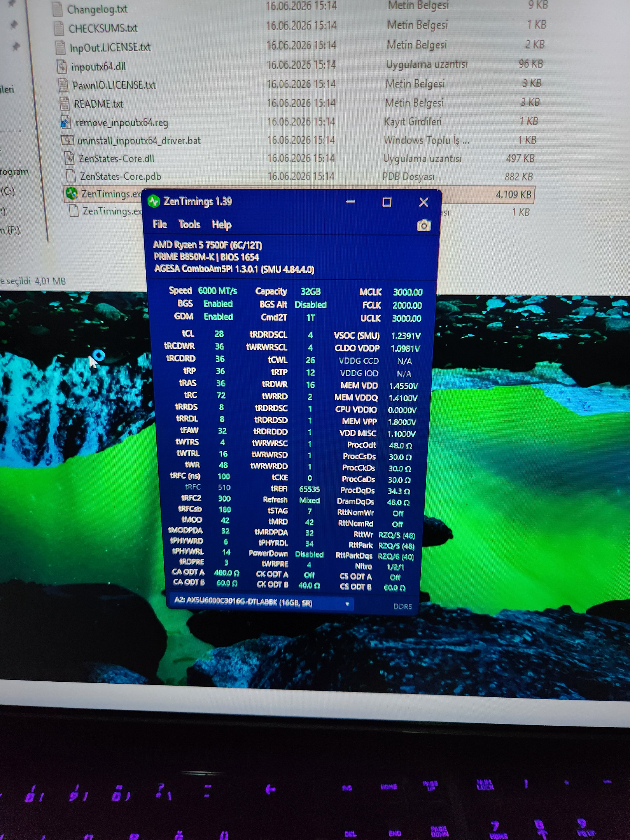Click the "ZenTimings 1.39" window title
This screenshot has height=840, width=630.
pos(198,201)
